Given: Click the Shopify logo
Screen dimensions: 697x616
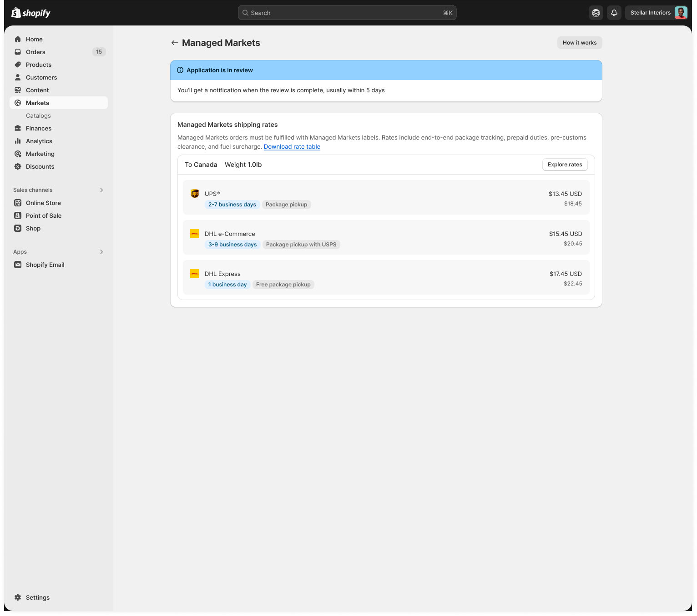Looking at the screenshot, I should [x=31, y=13].
